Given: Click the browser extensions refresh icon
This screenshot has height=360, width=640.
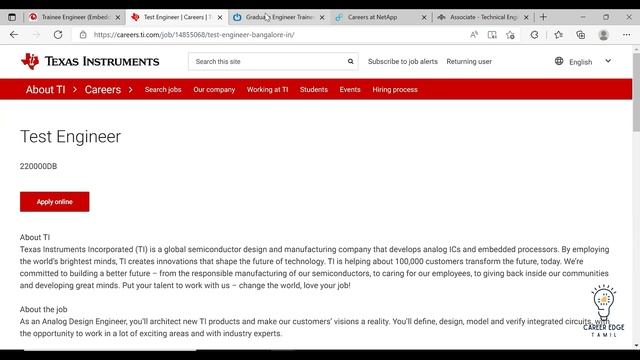Looking at the screenshot, I should point(534,35).
